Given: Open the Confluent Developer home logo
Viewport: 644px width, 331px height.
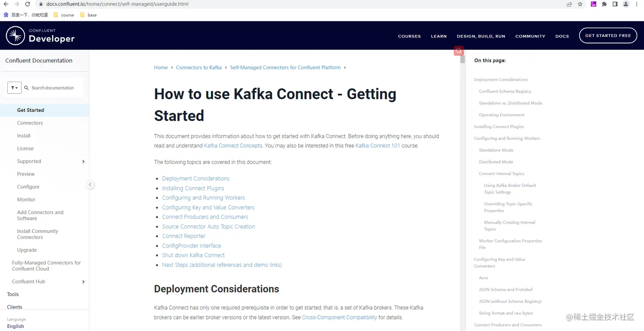Looking at the screenshot, I should [x=40, y=35].
